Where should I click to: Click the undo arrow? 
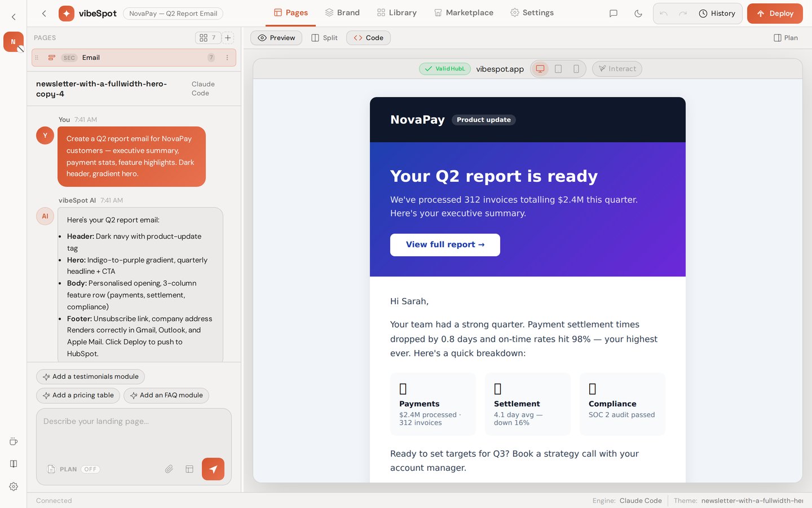[664, 14]
